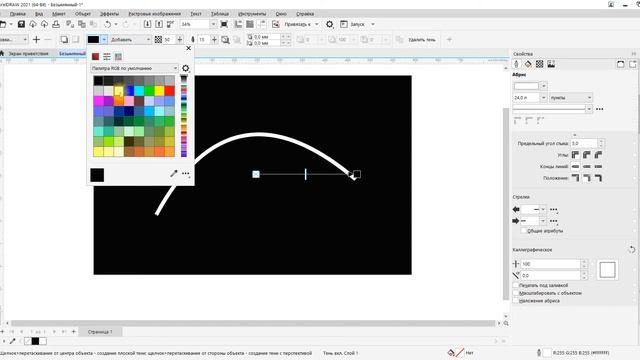Image resolution: width=640 pixels, height=360 pixels.
Task: Pick the black swatch at palette top-left
Action: coord(98,80)
